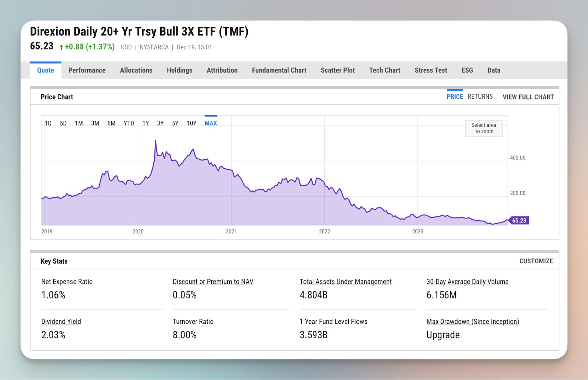Image resolution: width=588 pixels, height=380 pixels.
Task: Switch to the Performance tab
Action: tap(87, 70)
